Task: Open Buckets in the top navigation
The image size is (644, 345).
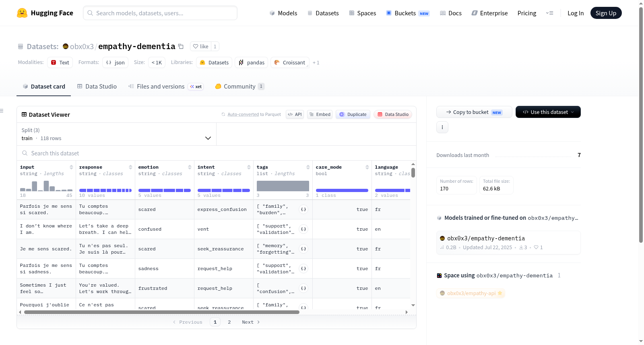Action: pos(408,13)
